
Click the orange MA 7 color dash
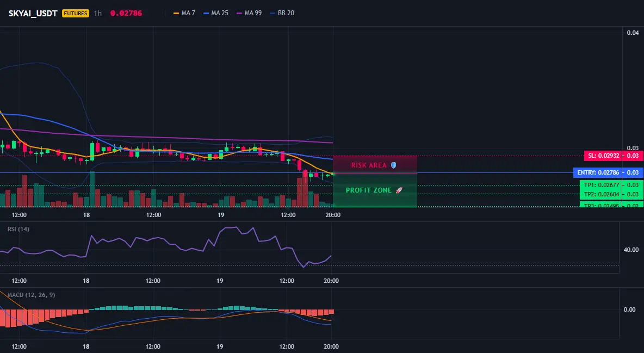[176, 13]
